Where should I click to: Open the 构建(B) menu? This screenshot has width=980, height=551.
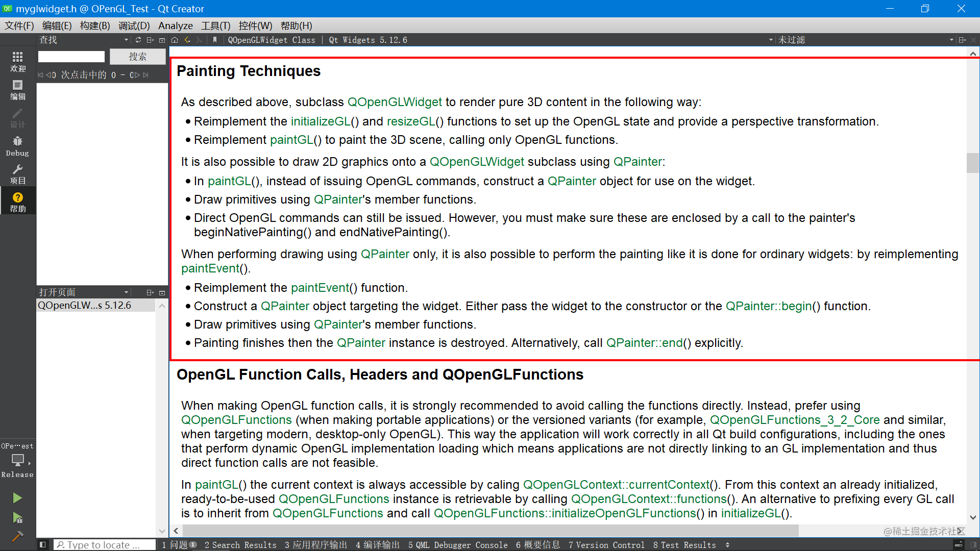click(x=95, y=26)
